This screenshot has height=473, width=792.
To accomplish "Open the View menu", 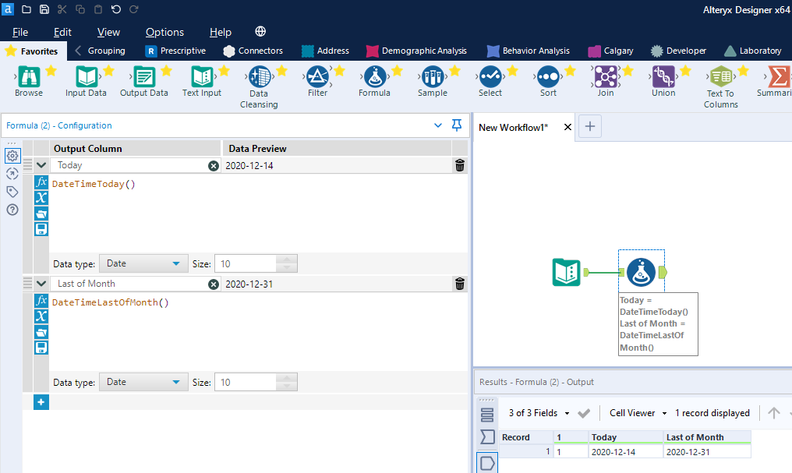I will [109, 32].
